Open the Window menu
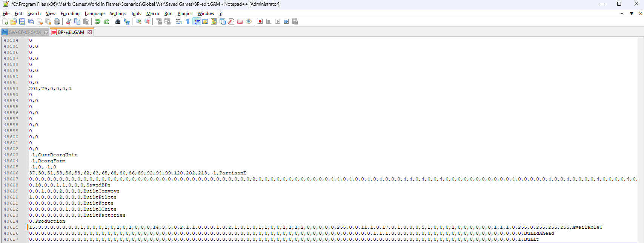The width and height of the screenshot is (644, 243). 206,14
